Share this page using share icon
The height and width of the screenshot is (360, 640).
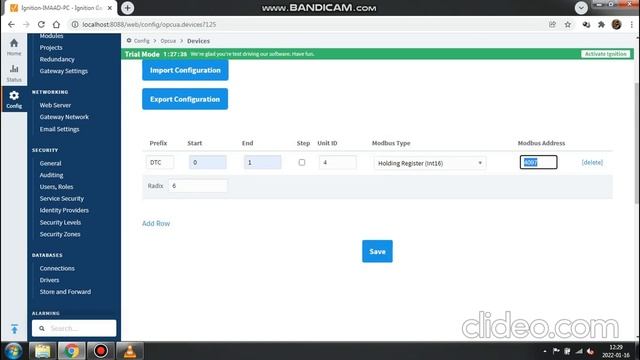tap(552, 24)
